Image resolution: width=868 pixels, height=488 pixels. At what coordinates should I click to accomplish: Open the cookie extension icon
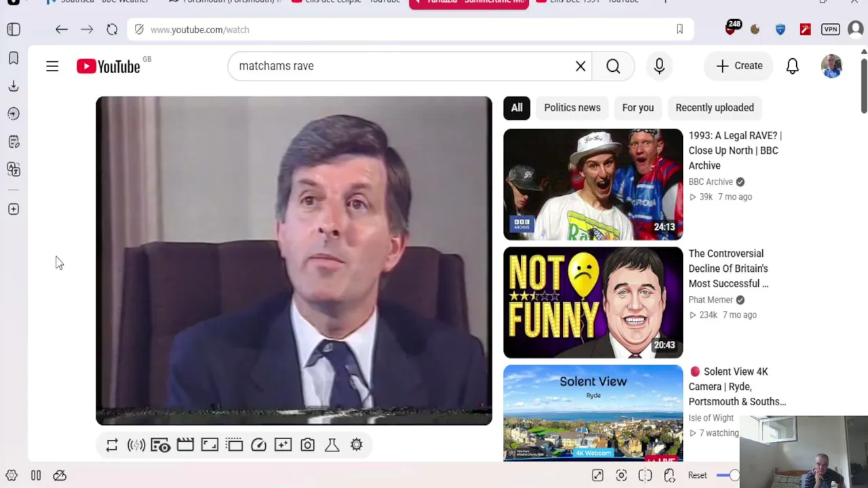(755, 29)
